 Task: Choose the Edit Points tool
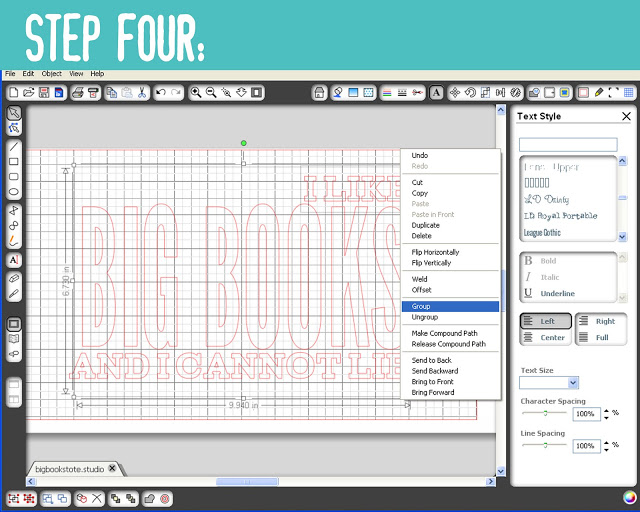click(13, 128)
